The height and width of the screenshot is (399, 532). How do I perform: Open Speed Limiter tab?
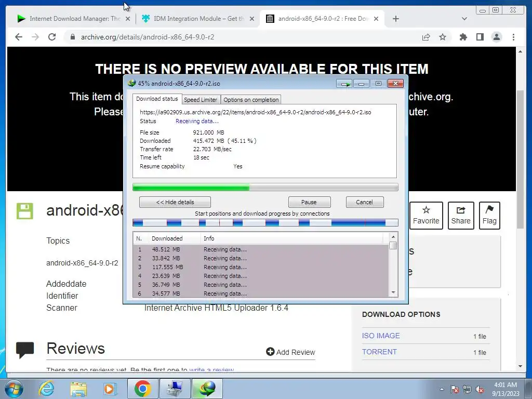click(x=201, y=100)
